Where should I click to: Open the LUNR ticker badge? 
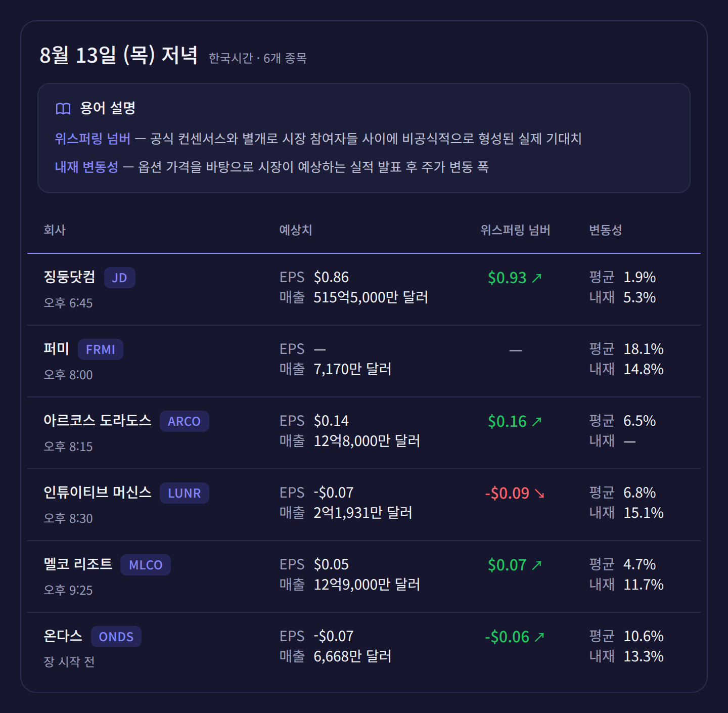(185, 493)
